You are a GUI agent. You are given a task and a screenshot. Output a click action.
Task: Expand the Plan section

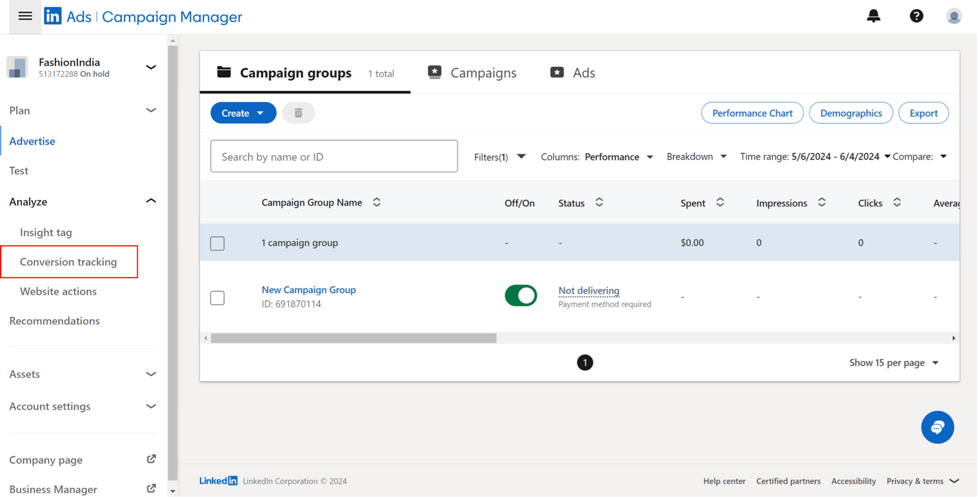click(x=151, y=110)
